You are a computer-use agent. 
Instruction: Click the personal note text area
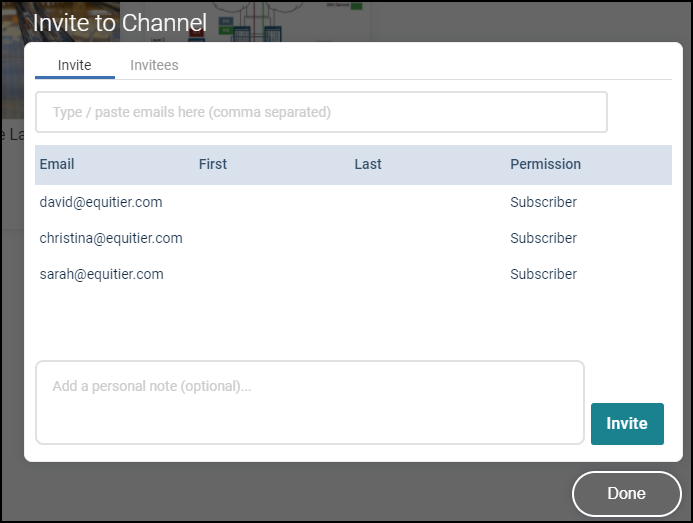tap(309, 402)
